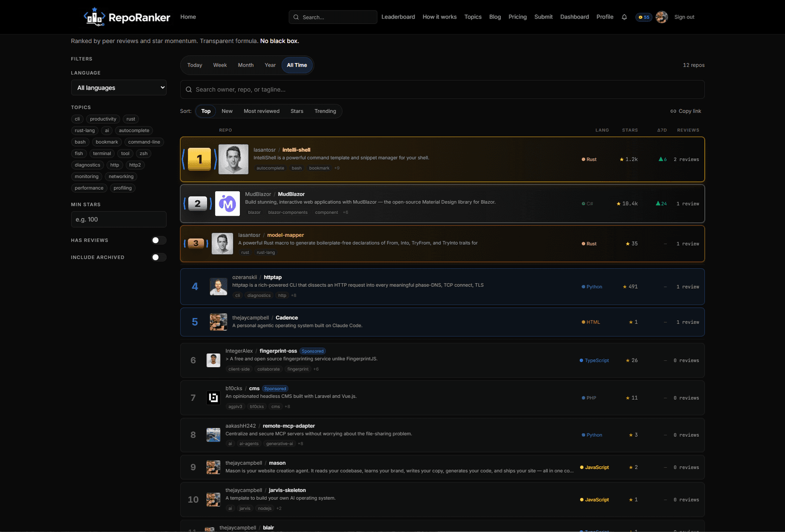Click the Home nav link
Image resolution: width=785 pixels, height=532 pixels.
click(188, 17)
